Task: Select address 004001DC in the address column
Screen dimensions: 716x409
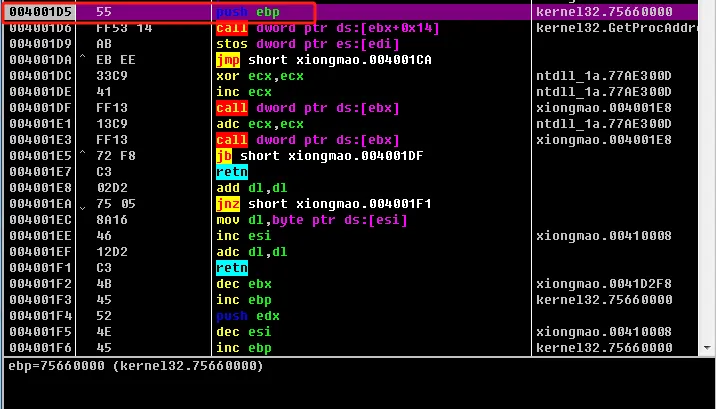Action: point(41,76)
